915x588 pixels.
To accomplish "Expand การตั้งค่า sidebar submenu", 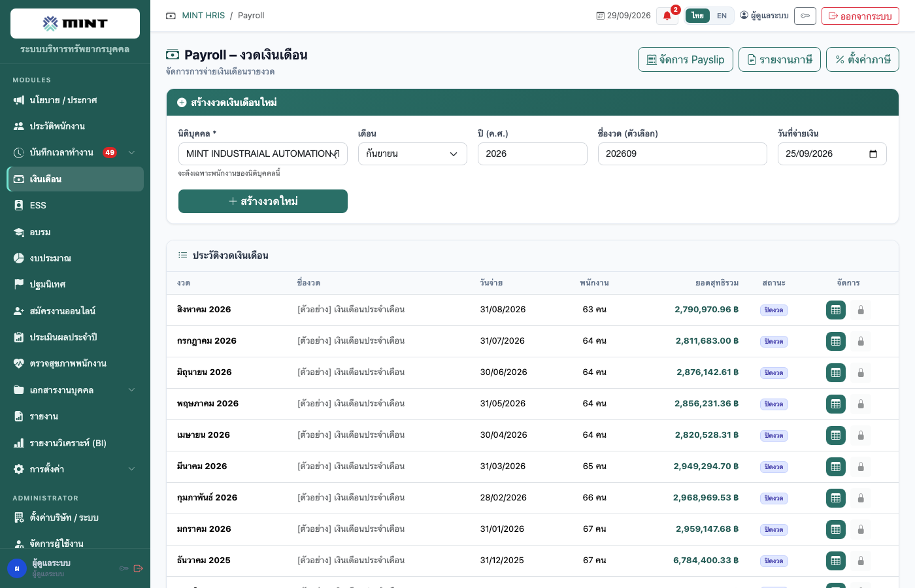I will [131, 469].
